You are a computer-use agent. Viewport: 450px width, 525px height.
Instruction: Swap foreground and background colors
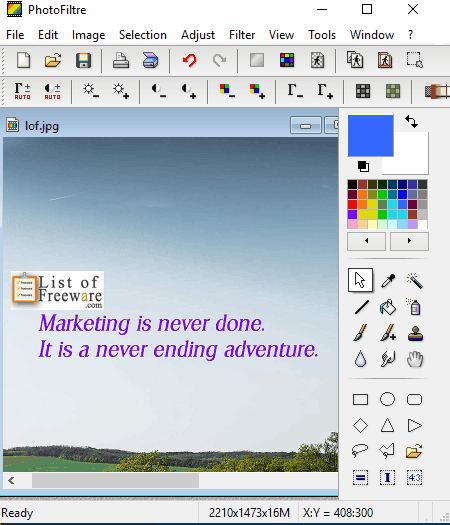pyautogui.click(x=411, y=121)
